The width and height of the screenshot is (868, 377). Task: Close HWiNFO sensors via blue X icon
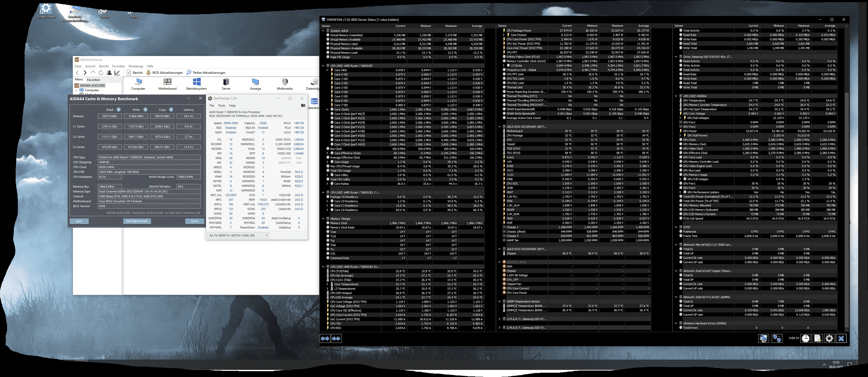click(841, 338)
